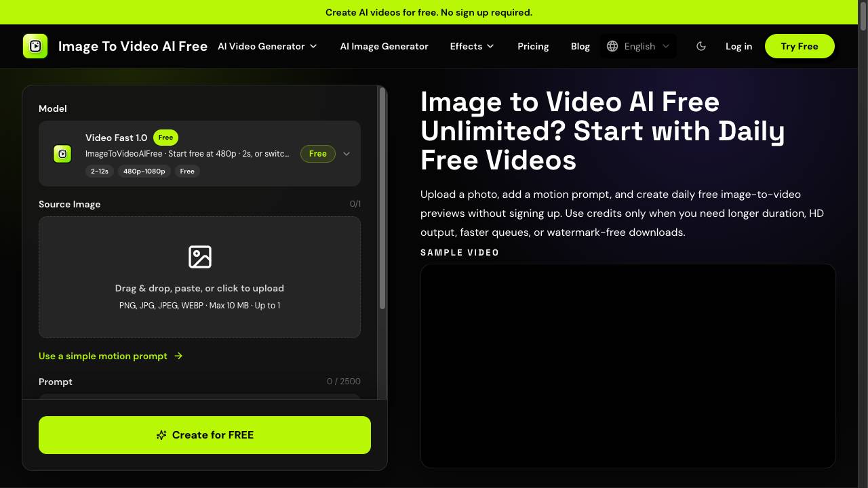868x488 pixels.
Task: Click the top banner free videos text
Action: (429, 12)
